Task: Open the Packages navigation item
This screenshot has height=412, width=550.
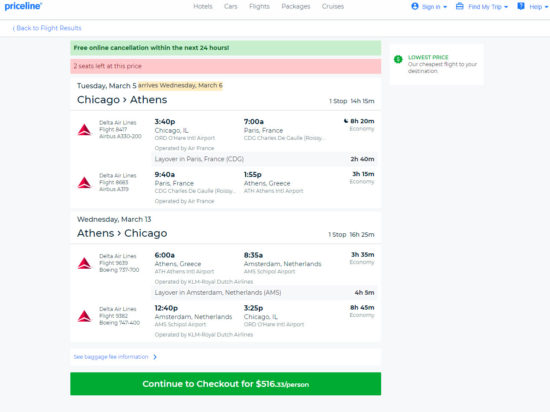Action: coord(296,6)
